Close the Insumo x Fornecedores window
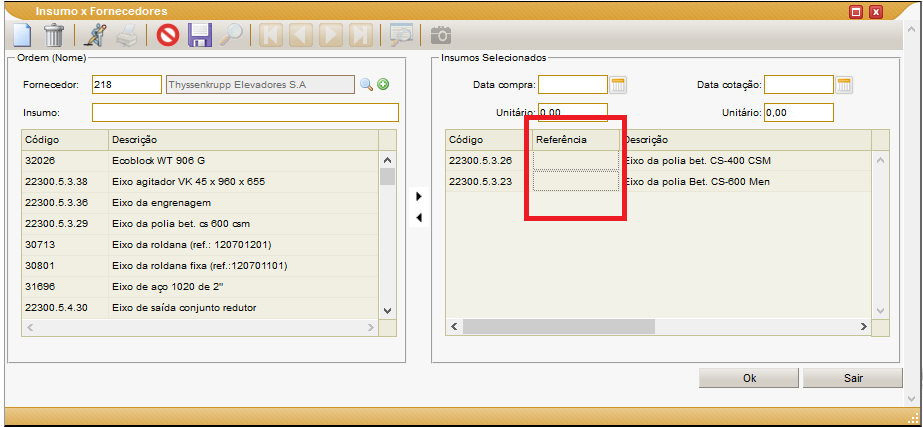The height and width of the screenshot is (427, 923). (876, 12)
